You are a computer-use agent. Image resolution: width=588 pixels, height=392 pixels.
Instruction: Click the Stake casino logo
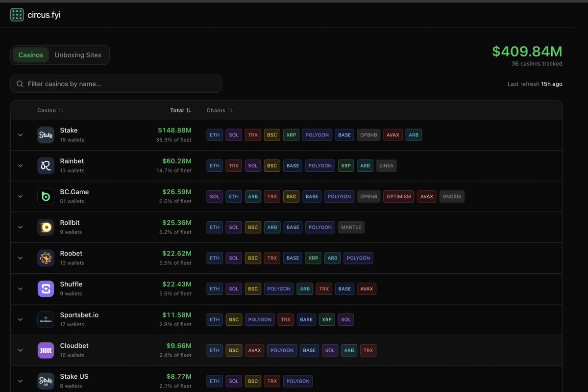coord(46,135)
